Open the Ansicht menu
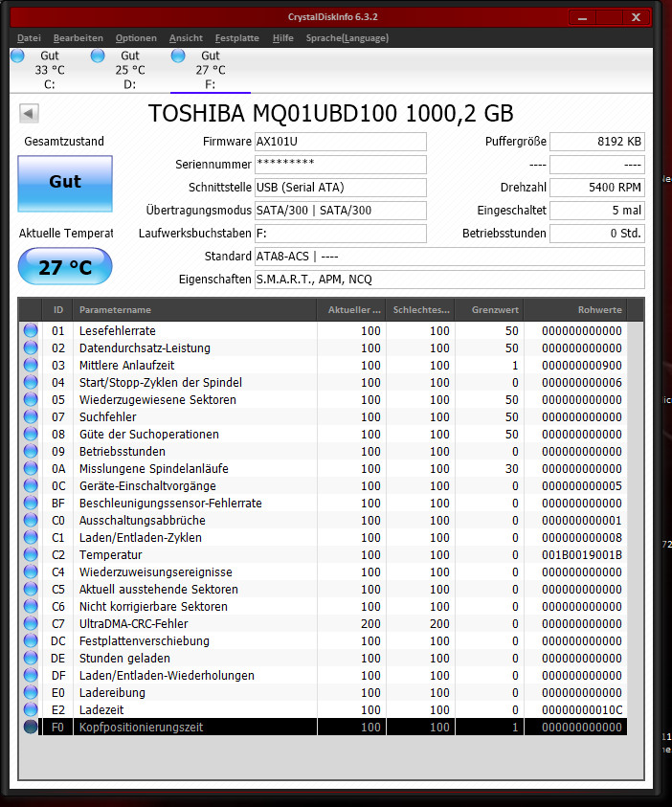Viewport: 672px width, 807px height. pyautogui.click(x=186, y=38)
